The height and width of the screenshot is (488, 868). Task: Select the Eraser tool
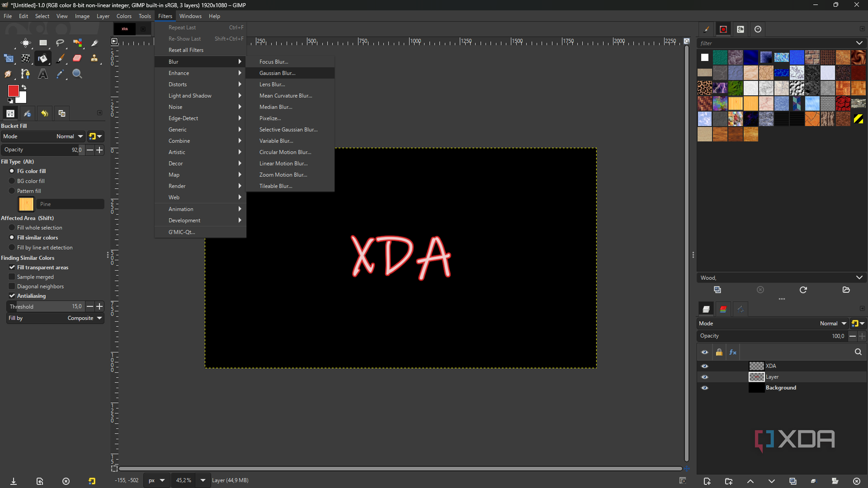click(77, 58)
